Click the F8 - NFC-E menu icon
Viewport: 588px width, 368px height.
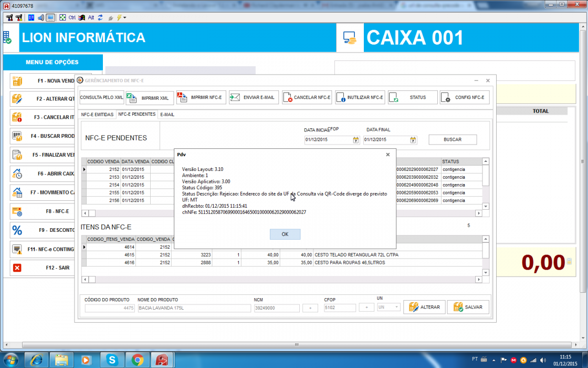pos(17,211)
